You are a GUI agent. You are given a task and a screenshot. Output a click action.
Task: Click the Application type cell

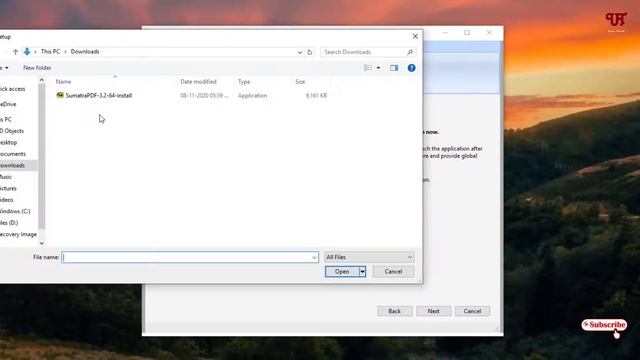[253, 96]
